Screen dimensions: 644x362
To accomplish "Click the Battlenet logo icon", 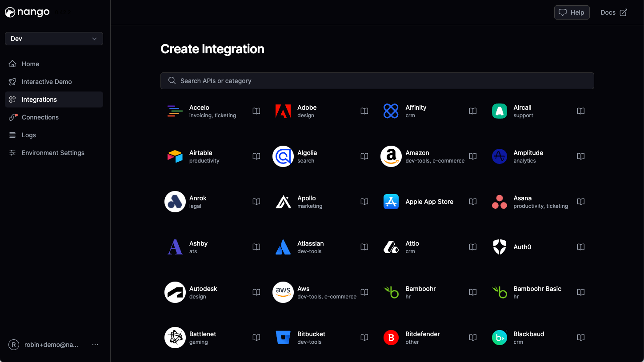I will [x=175, y=338].
